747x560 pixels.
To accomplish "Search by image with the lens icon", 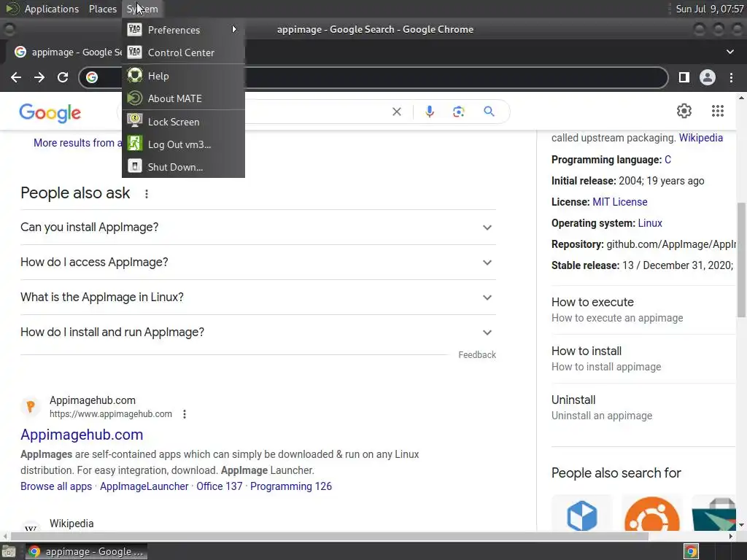I will [458, 112].
